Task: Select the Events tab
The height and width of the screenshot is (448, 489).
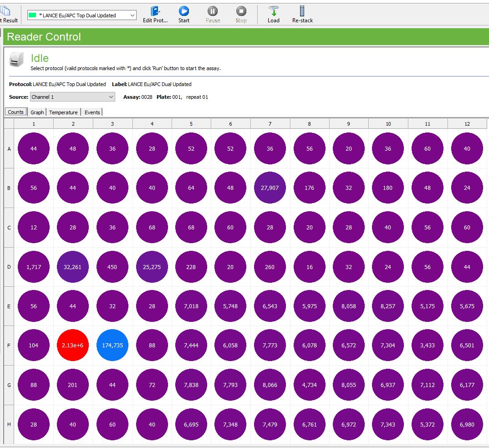Action: click(92, 112)
